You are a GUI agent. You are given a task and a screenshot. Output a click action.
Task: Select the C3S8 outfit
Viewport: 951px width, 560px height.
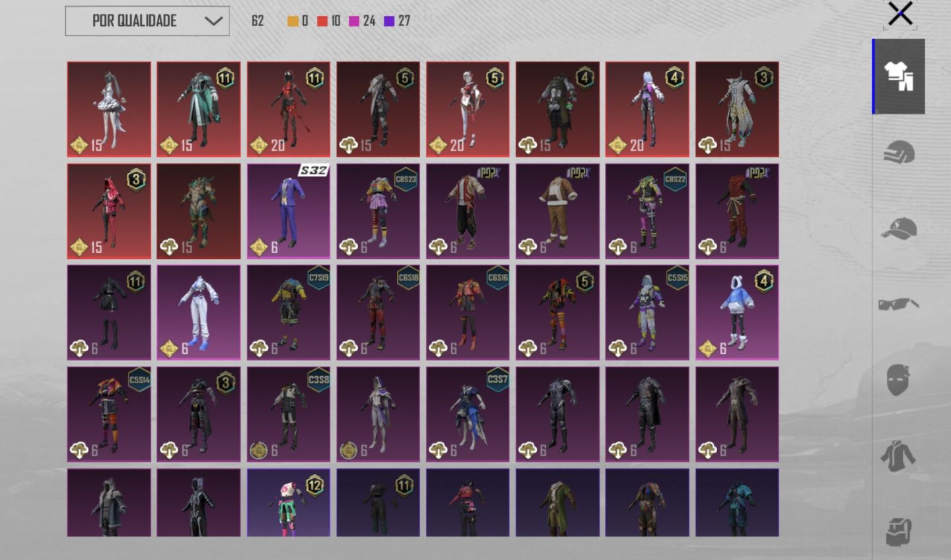tap(289, 415)
